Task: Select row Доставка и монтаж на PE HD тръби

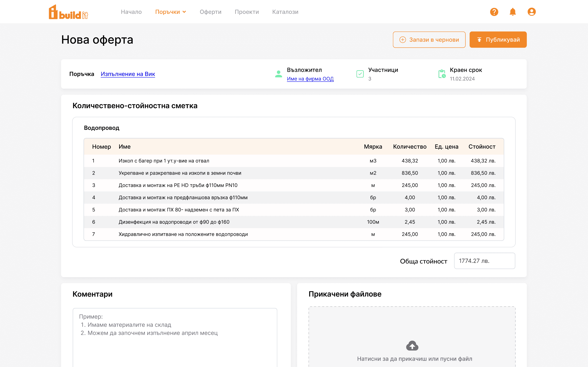Action: click(x=294, y=186)
